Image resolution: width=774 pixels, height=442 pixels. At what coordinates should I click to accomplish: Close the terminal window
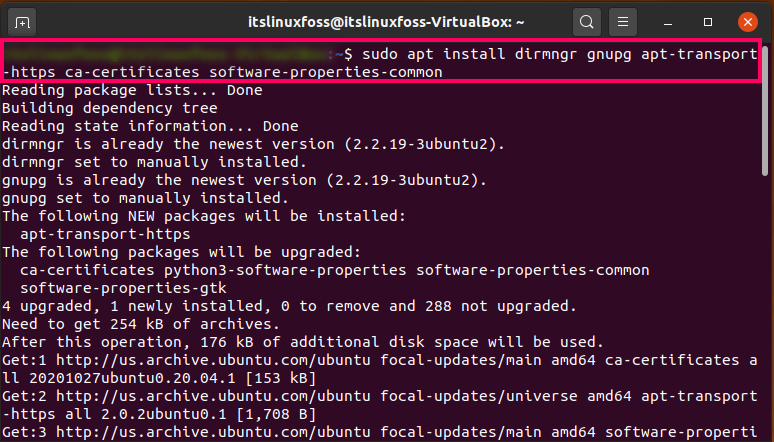748,22
